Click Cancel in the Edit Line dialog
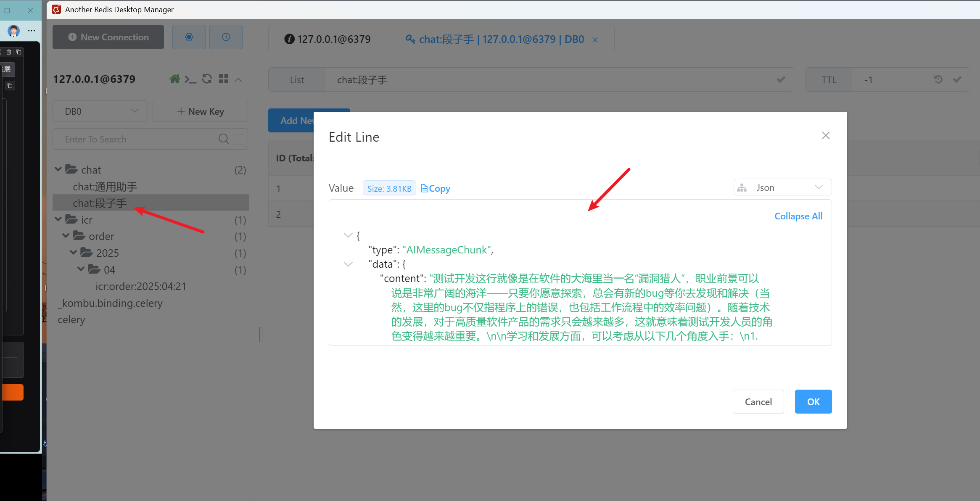 pos(758,401)
